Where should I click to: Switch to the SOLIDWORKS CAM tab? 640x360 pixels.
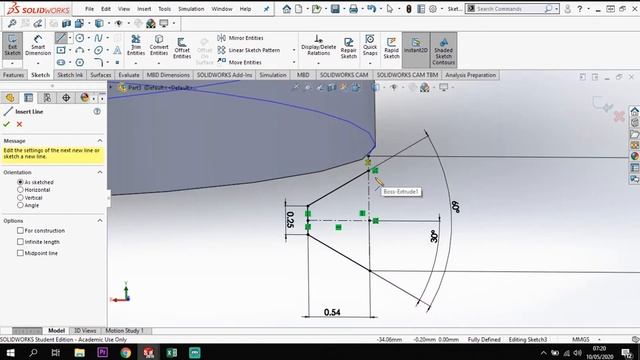click(x=344, y=75)
